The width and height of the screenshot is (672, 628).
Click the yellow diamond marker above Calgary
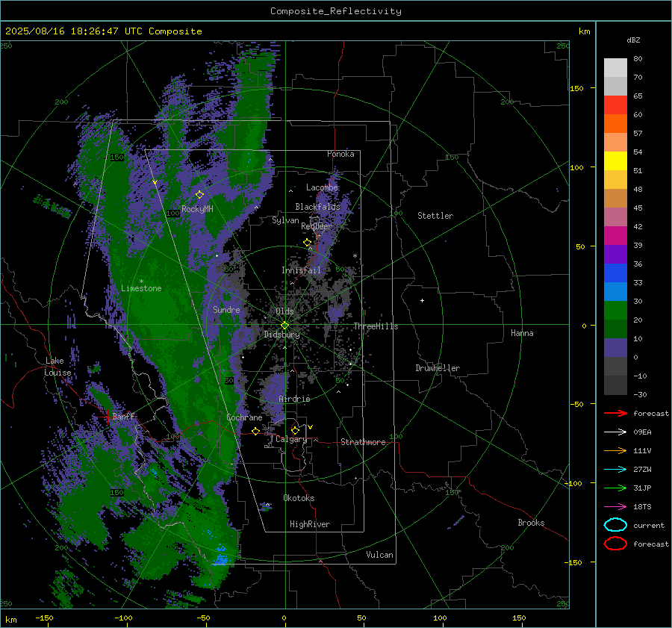295,430
